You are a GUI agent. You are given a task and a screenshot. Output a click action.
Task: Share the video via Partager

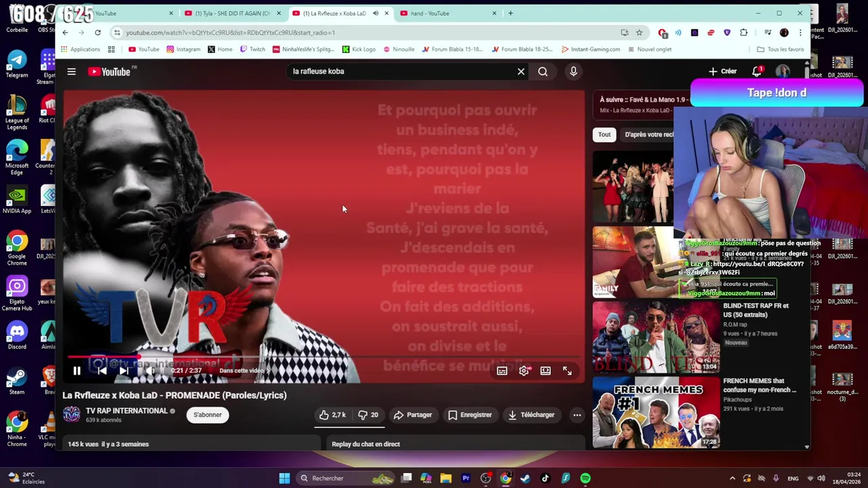[x=413, y=415]
